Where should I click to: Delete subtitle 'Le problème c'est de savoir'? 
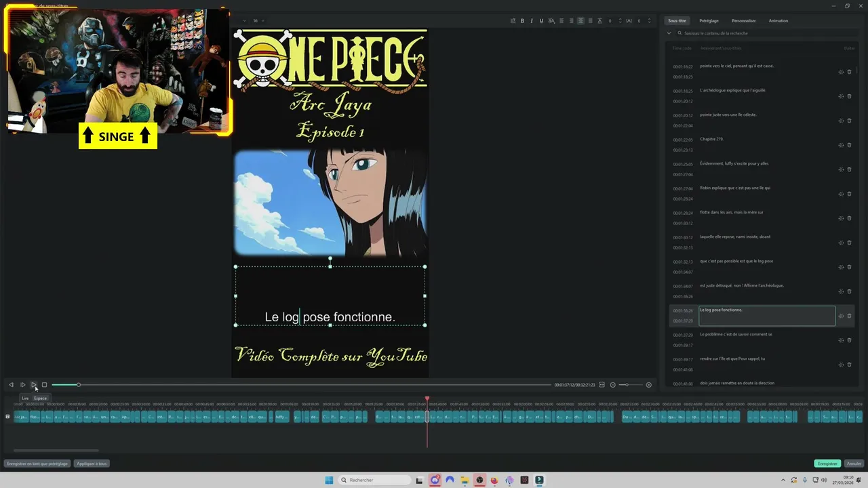[x=849, y=340]
